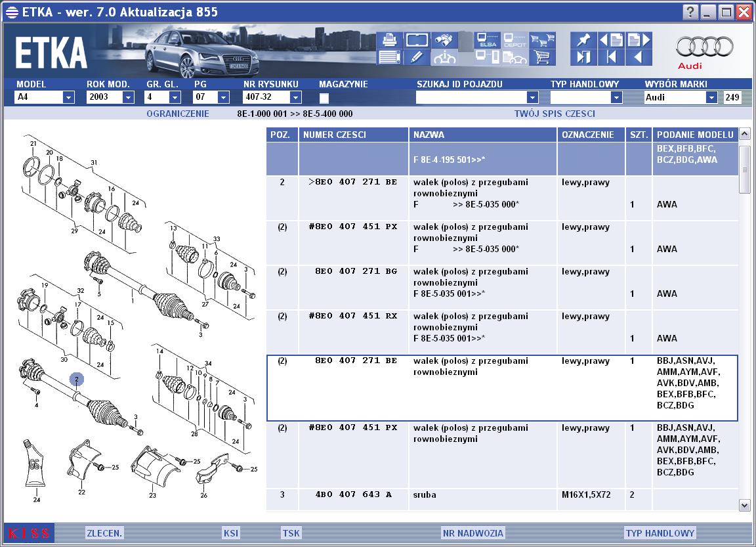Screen dimensions: 756x547
Task: Toggle the MAGAZYNIE checkbox
Action: pyautogui.click(x=324, y=98)
